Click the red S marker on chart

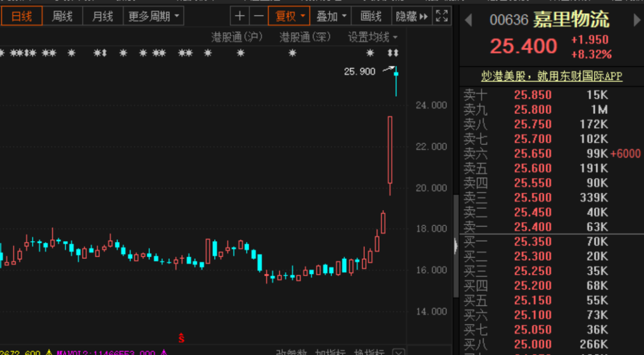coord(181,338)
